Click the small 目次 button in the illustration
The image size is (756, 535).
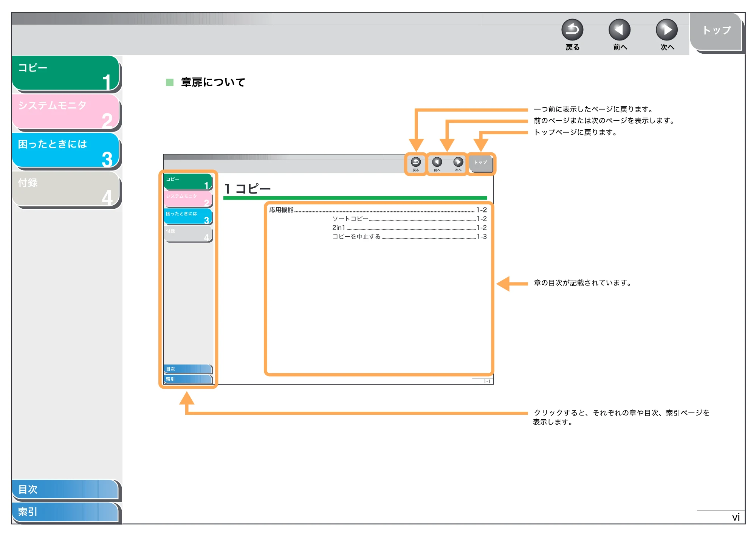click(x=188, y=369)
